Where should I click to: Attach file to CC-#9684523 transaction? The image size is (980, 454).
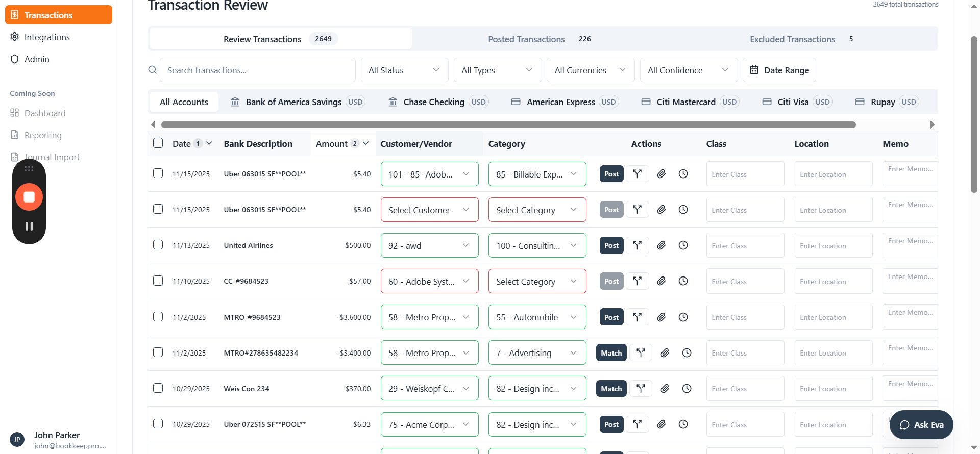[661, 281]
